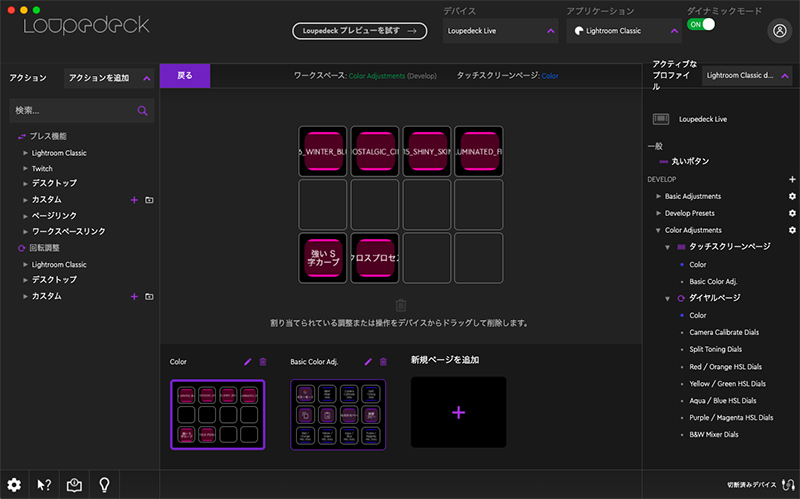Select Color under touch screen pages
The height and width of the screenshot is (499, 800).
click(x=697, y=264)
